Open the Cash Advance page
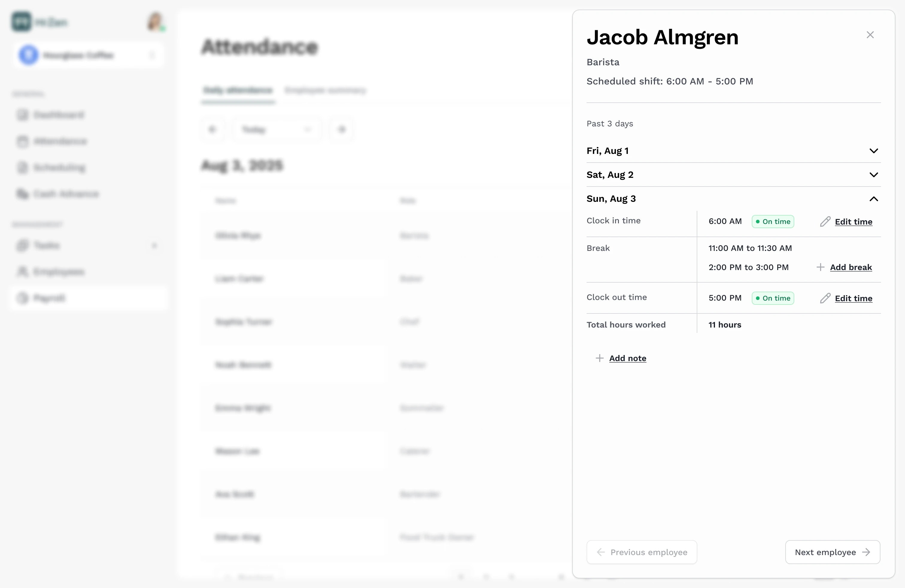The width and height of the screenshot is (905, 588). coord(66,194)
